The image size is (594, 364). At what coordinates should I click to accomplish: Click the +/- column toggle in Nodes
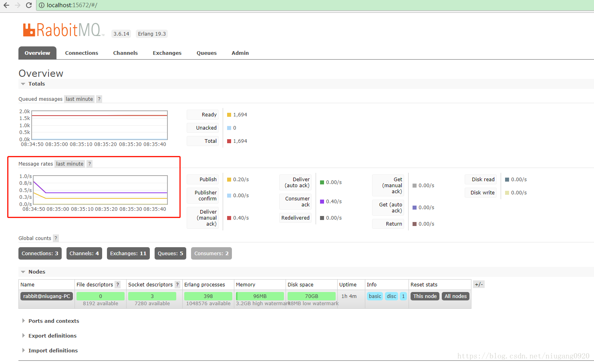(479, 284)
